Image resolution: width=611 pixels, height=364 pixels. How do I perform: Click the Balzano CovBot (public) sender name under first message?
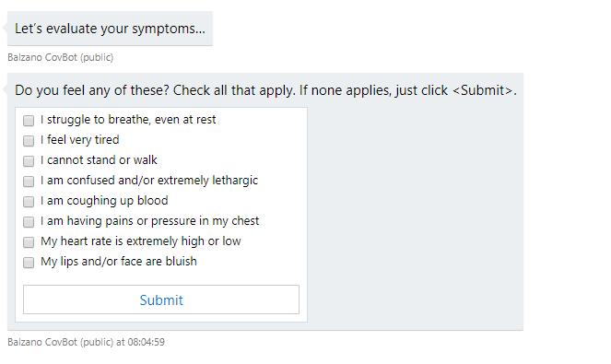coord(61,57)
